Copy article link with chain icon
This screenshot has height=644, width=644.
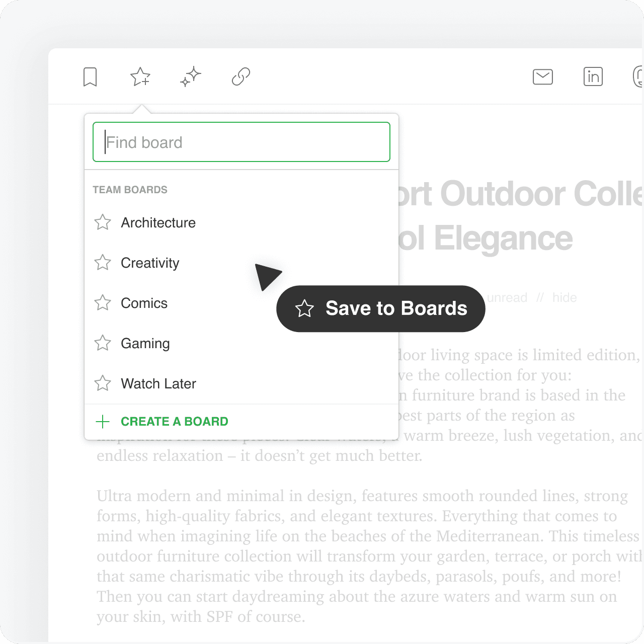click(x=241, y=76)
